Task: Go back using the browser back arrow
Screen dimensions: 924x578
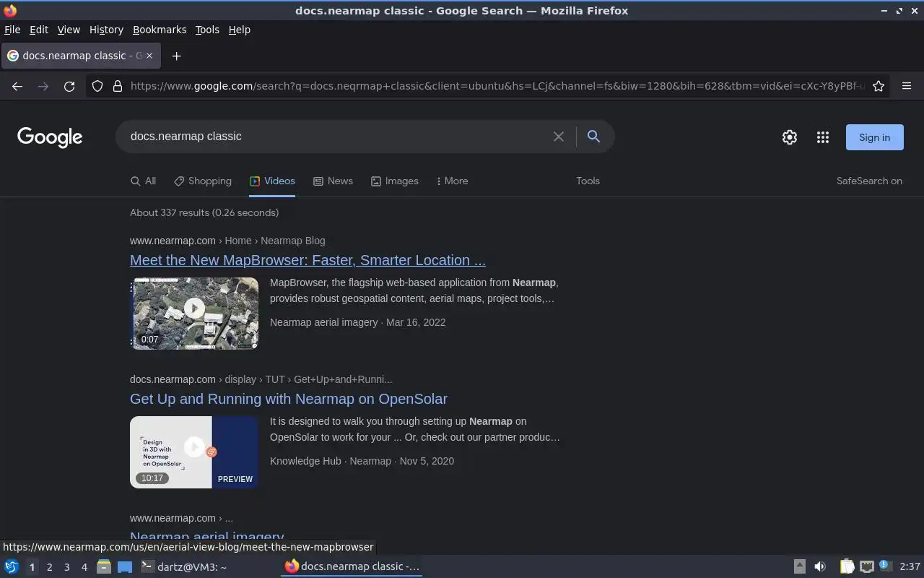Action: 17,86
